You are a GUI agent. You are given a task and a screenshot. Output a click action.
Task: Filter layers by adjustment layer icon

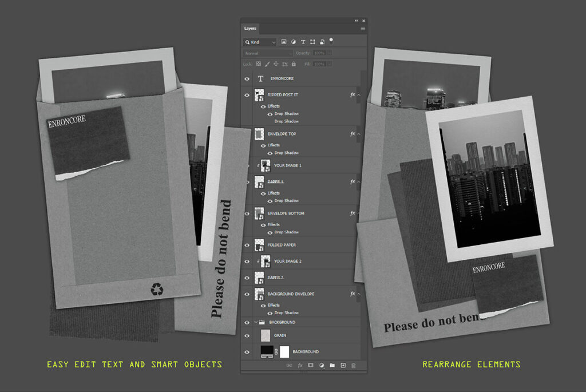click(293, 42)
